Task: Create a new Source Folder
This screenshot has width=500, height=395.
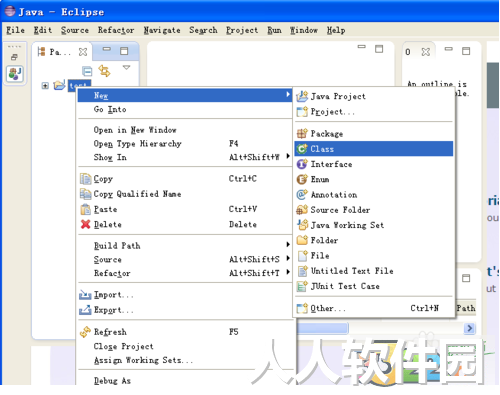Action: pyautogui.click(x=373, y=210)
